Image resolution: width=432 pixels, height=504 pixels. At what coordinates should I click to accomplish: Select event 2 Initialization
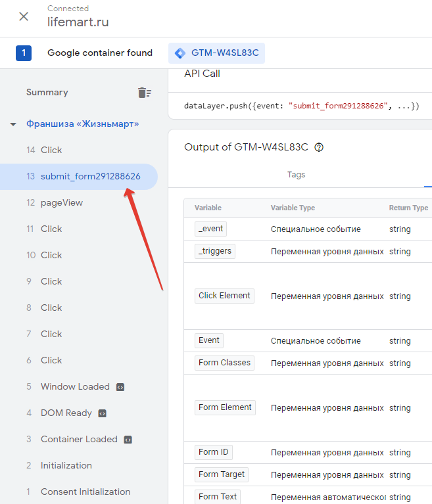[x=79, y=466]
